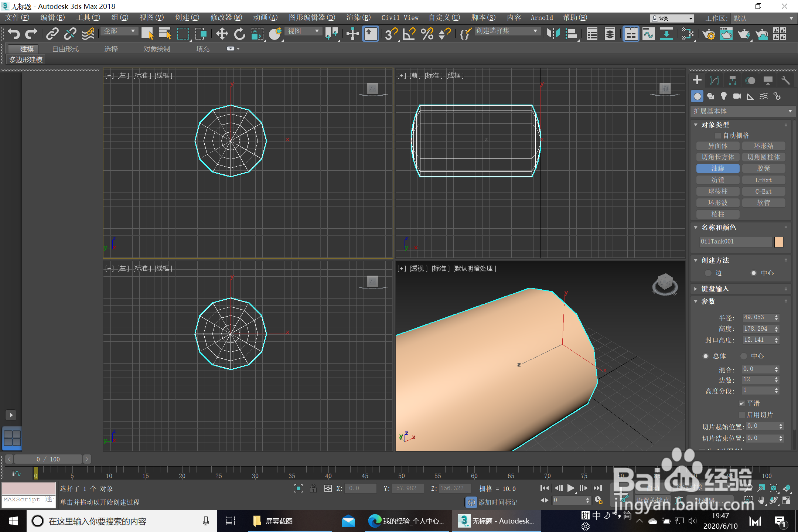The height and width of the screenshot is (532, 798).
Task: Select the 边 creation method radio
Action: 708,273
